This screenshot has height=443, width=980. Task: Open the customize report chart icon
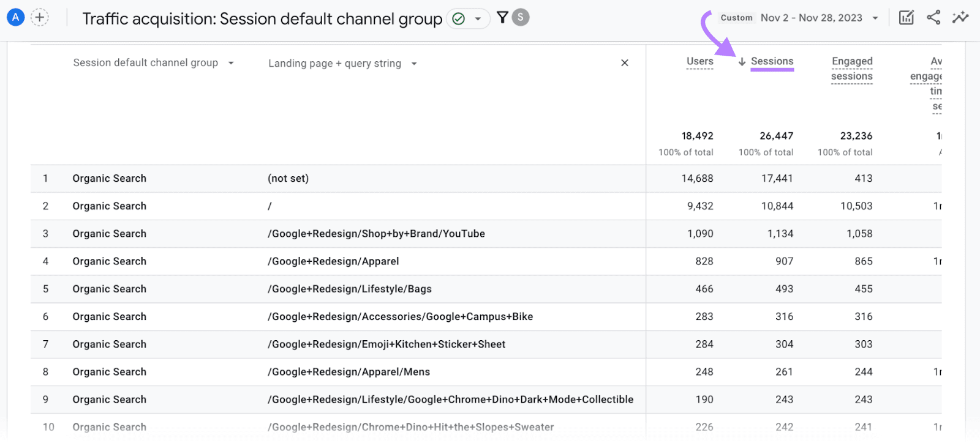point(906,18)
